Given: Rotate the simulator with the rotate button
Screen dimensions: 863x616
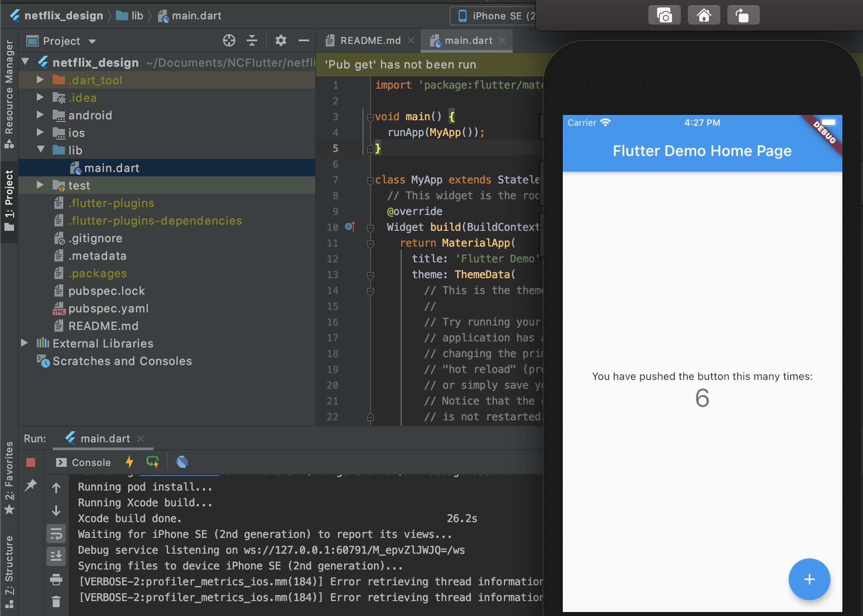Looking at the screenshot, I should point(743,14).
